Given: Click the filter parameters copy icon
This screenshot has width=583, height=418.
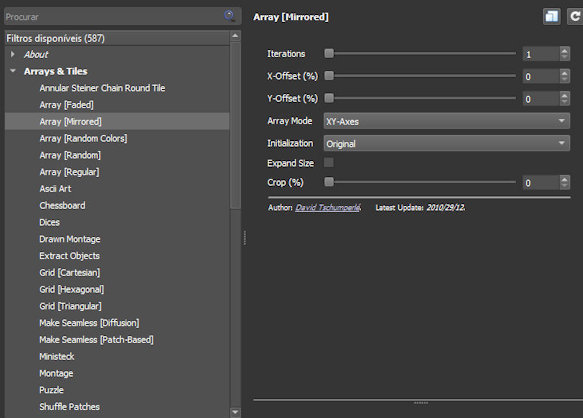Looking at the screenshot, I should pyautogui.click(x=552, y=17).
